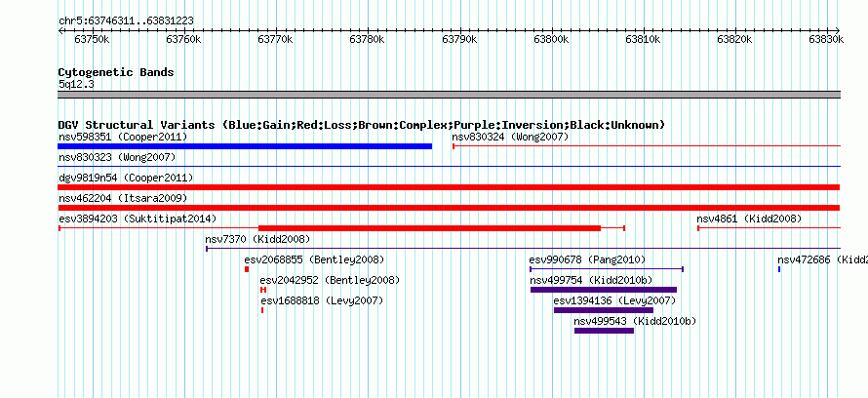Click the small red esv2068855 marker

(247, 269)
